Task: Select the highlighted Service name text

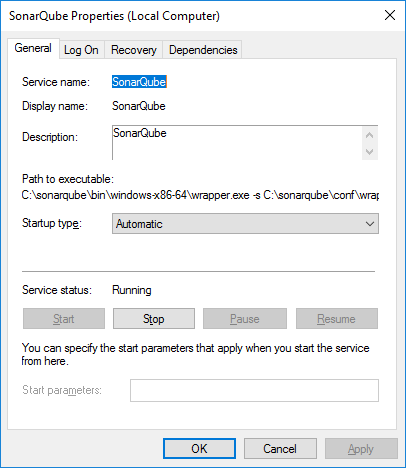Action: pos(139,82)
